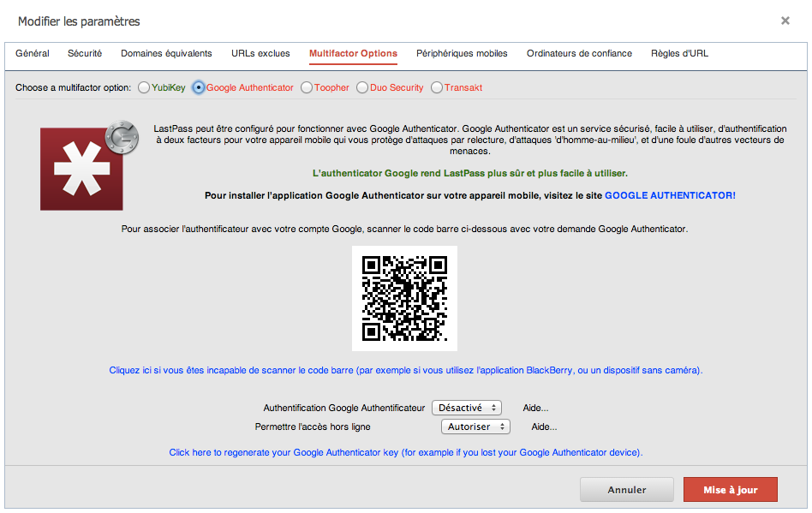This screenshot has width=812, height=513.
Task: Click the 'Choose a multifactor option:' label
Action: pyautogui.click(x=73, y=87)
